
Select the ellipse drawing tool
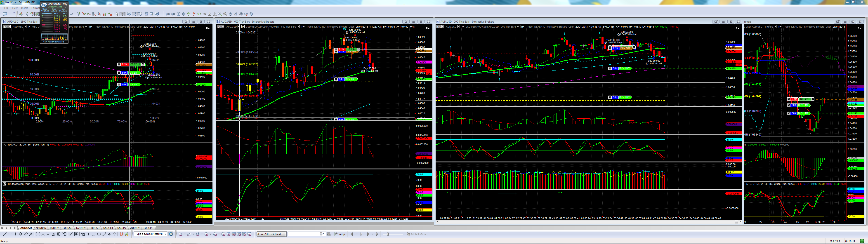coord(99,234)
